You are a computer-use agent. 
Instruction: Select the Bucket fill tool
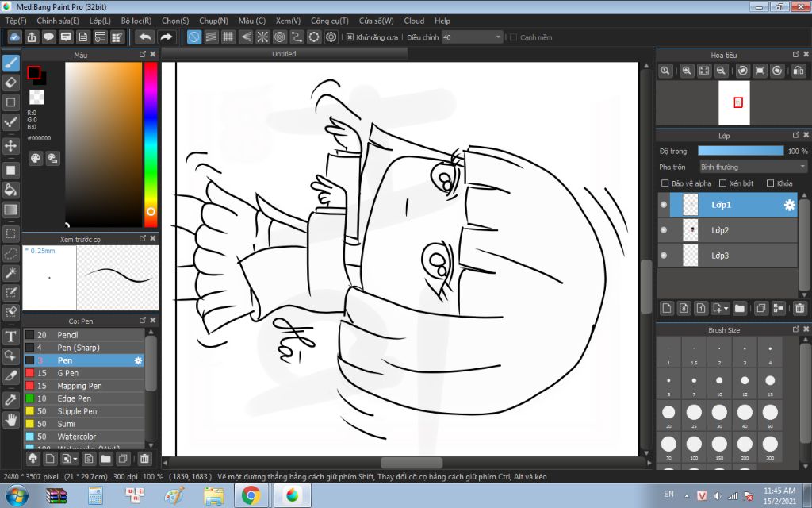pyautogui.click(x=11, y=190)
